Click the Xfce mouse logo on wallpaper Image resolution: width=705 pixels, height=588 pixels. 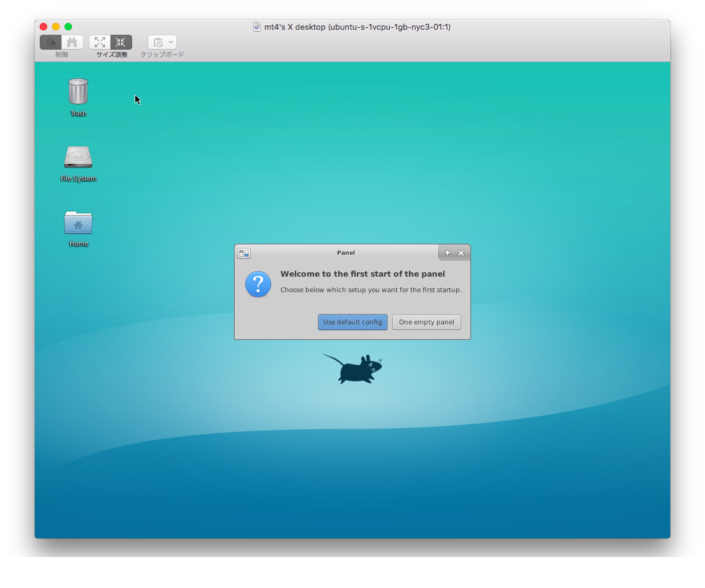click(353, 369)
